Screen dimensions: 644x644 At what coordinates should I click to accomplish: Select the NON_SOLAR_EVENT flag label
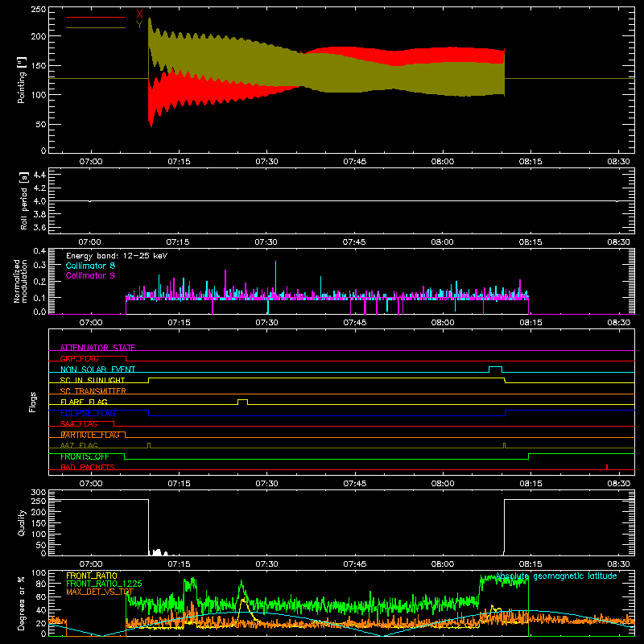pyautogui.click(x=97, y=369)
